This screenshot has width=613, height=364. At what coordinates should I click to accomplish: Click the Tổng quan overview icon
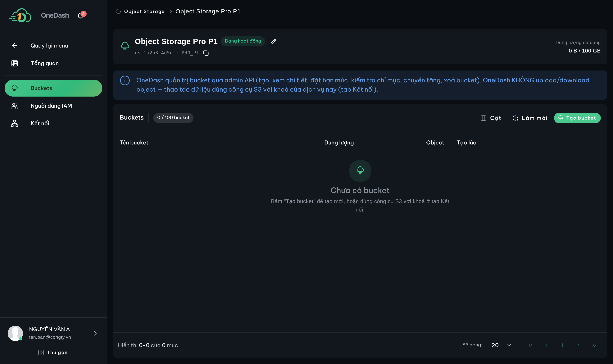tap(15, 63)
